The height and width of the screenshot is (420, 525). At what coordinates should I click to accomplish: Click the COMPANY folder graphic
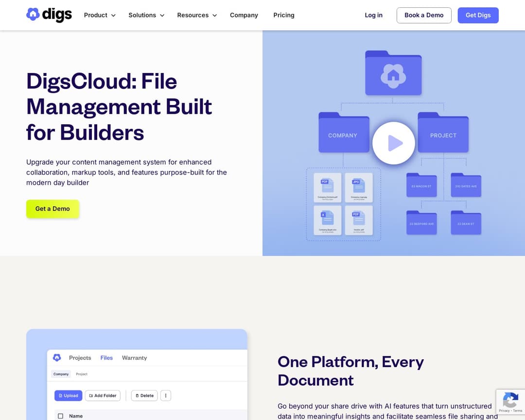[x=344, y=132]
